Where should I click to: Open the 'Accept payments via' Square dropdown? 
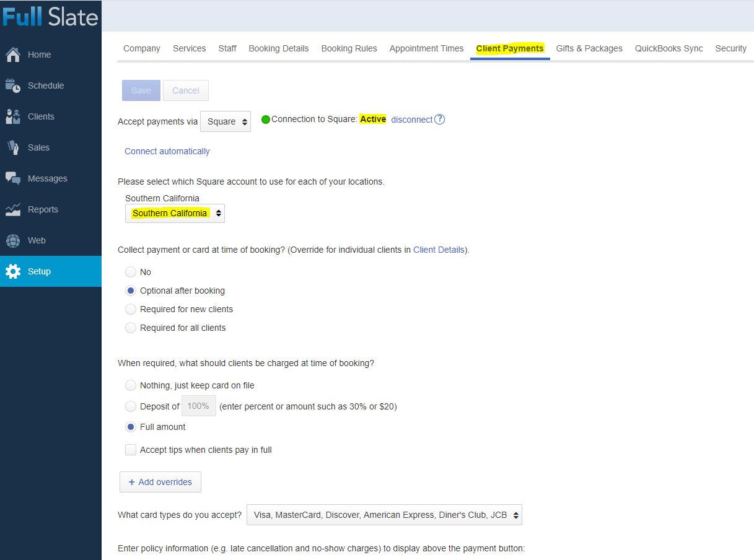click(226, 122)
